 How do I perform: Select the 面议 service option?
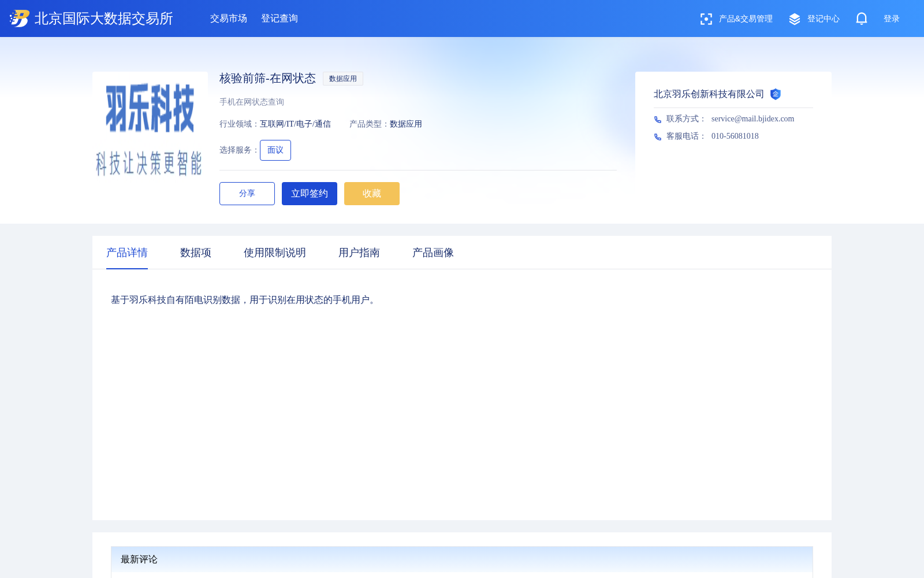[275, 150]
